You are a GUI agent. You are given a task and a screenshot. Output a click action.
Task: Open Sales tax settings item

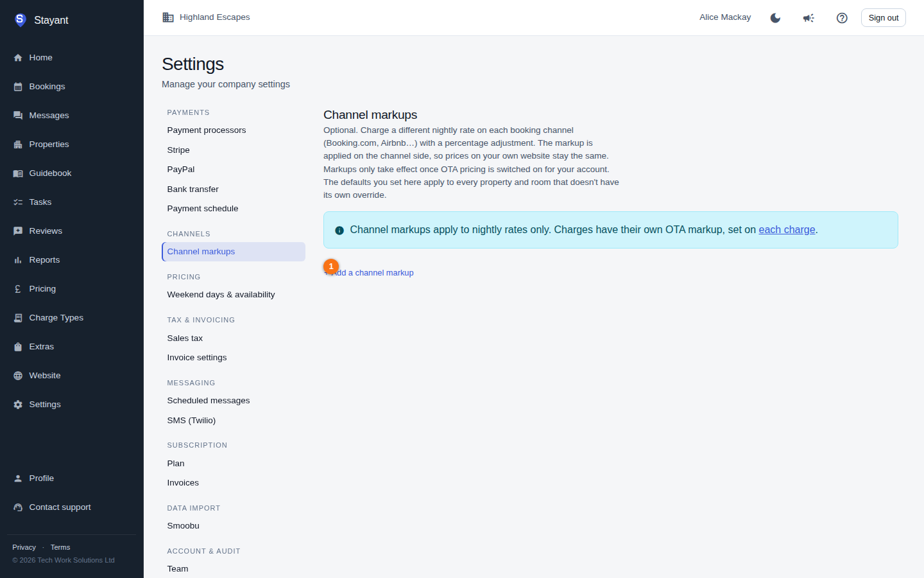point(234,338)
